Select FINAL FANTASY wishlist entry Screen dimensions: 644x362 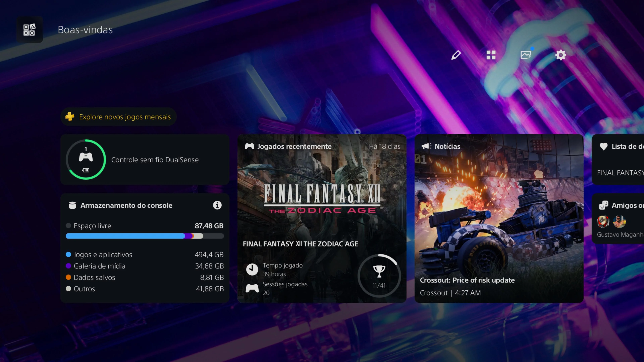pyautogui.click(x=621, y=173)
